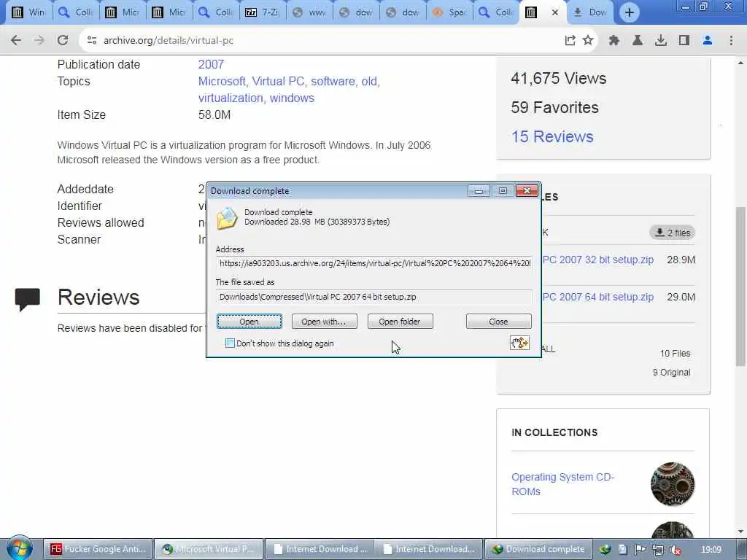Viewport: 747px width, 560px height.
Task: Switch to the Spac tab
Action: tap(449, 12)
